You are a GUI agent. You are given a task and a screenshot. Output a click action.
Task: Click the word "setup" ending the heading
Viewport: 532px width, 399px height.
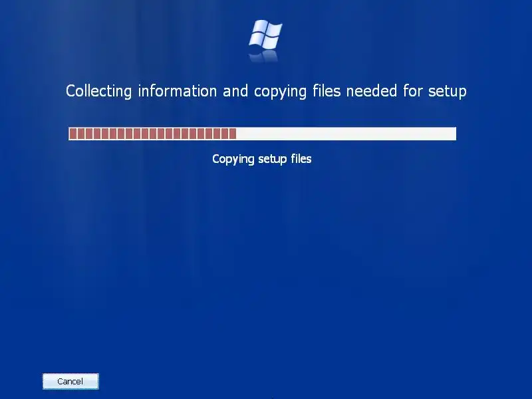click(x=447, y=92)
